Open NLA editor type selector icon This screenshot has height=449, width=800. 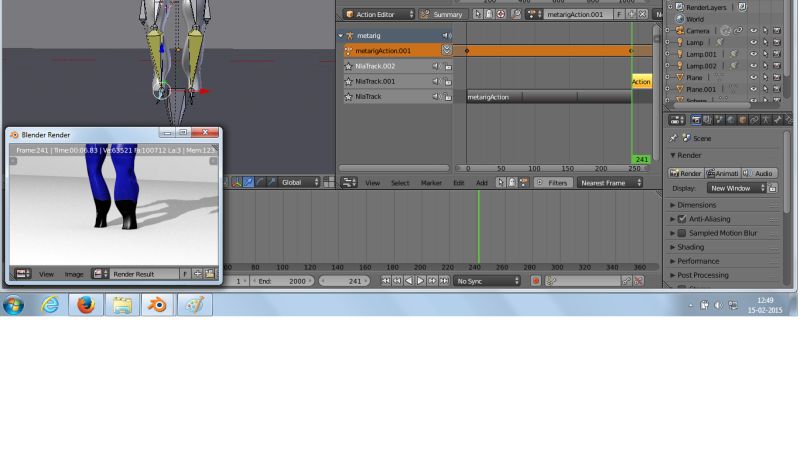(x=349, y=183)
